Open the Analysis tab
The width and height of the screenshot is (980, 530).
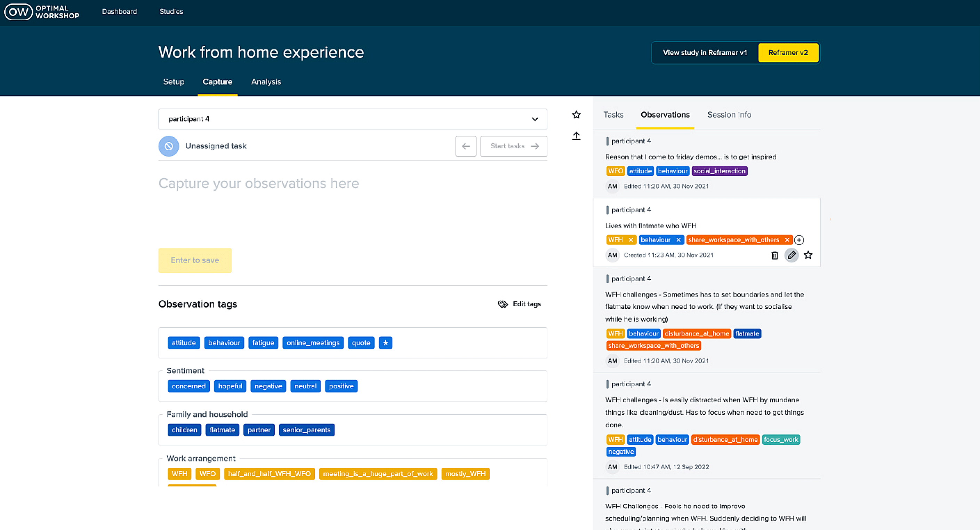point(266,82)
